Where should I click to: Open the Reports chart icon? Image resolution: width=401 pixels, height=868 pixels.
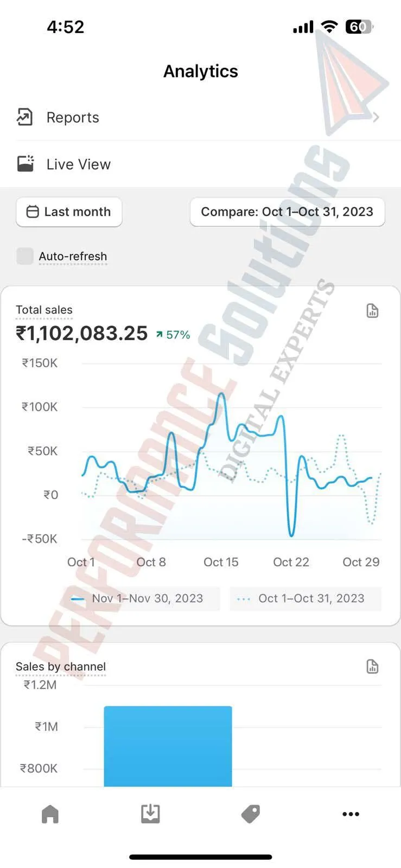(25, 117)
